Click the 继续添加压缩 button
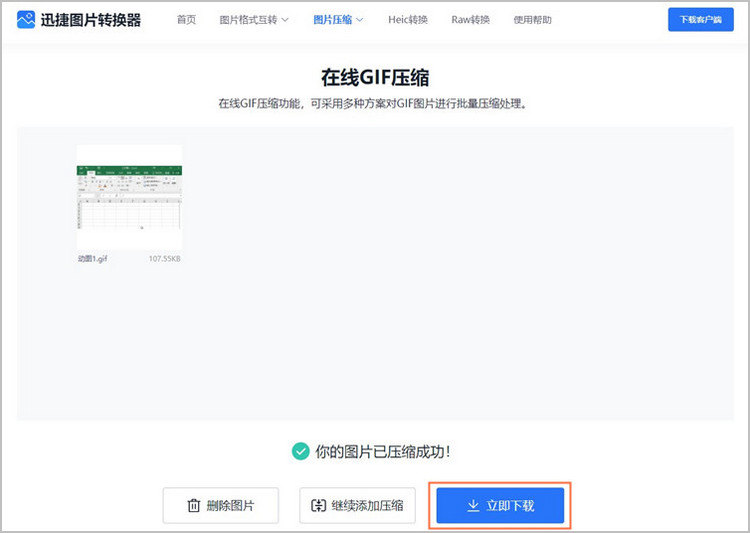The width and height of the screenshot is (750, 533). tap(357, 505)
